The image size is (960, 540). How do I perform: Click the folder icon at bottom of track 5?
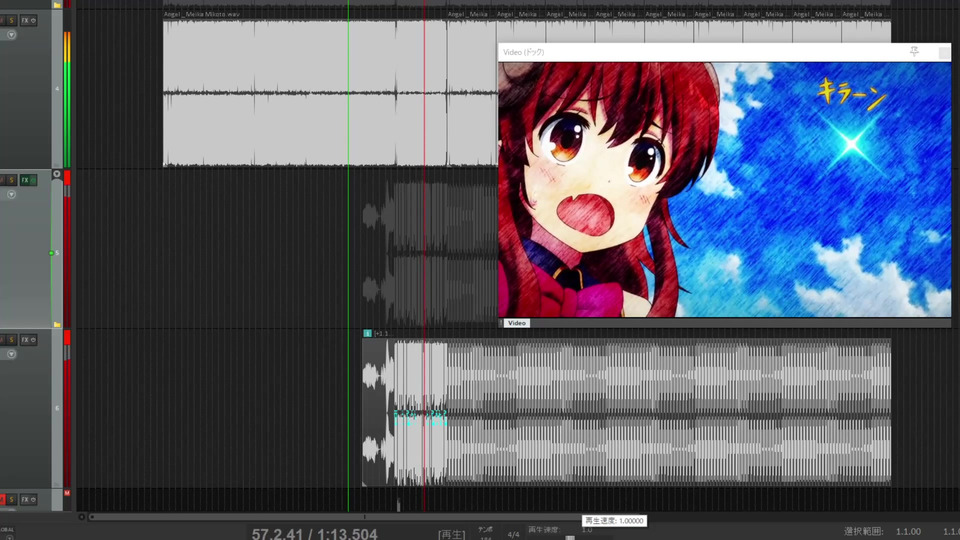57,324
